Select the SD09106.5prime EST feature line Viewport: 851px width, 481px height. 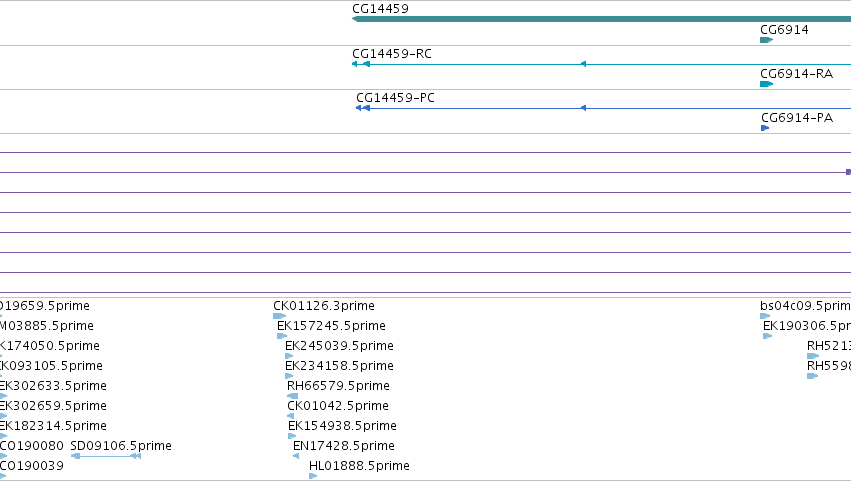[106, 456]
